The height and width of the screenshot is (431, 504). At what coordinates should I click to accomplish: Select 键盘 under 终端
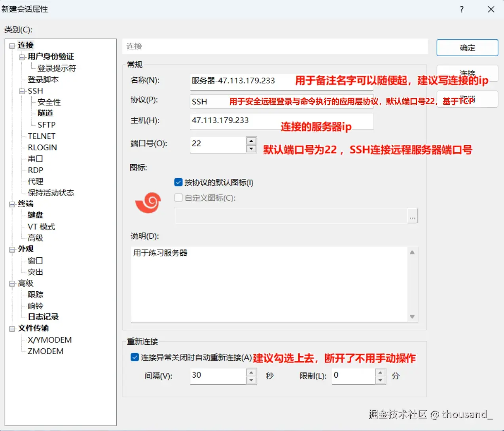35,215
